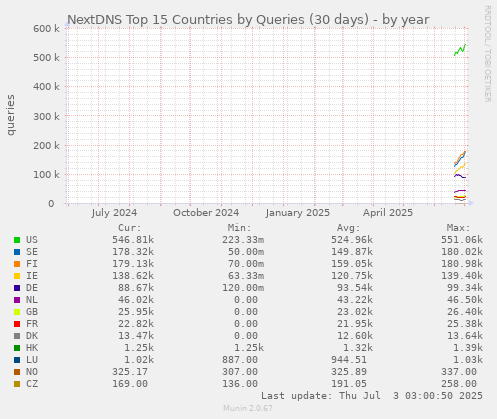Click the FR max value 25.38k
Image resolution: width=497 pixels, height=419 pixels.
coord(465,324)
